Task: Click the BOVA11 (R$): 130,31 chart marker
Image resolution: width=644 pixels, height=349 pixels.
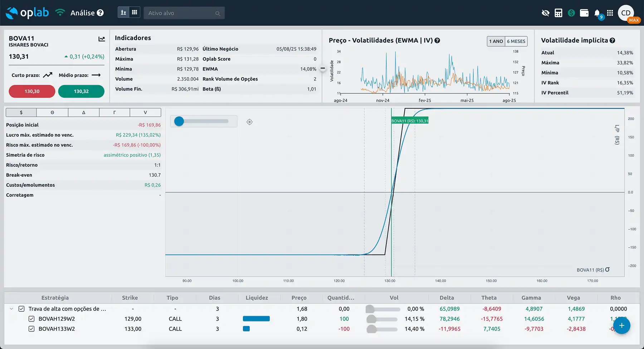Action: click(x=410, y=121)
